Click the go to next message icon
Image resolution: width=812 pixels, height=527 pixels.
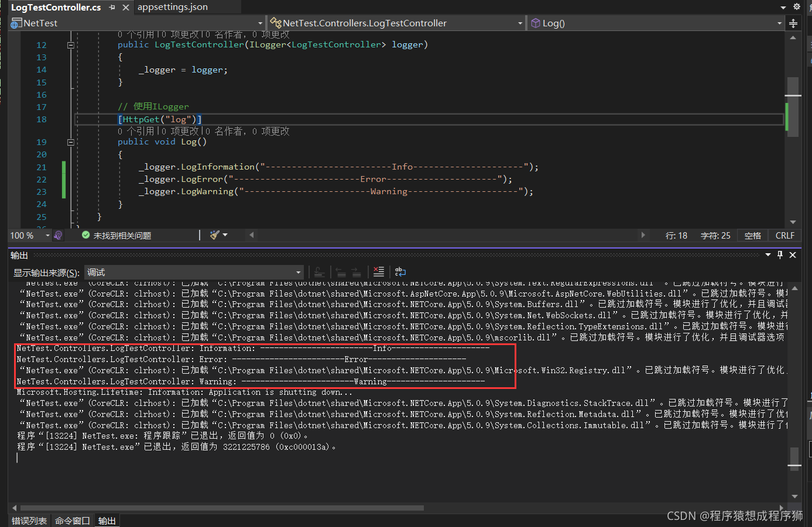click(356, 272)
